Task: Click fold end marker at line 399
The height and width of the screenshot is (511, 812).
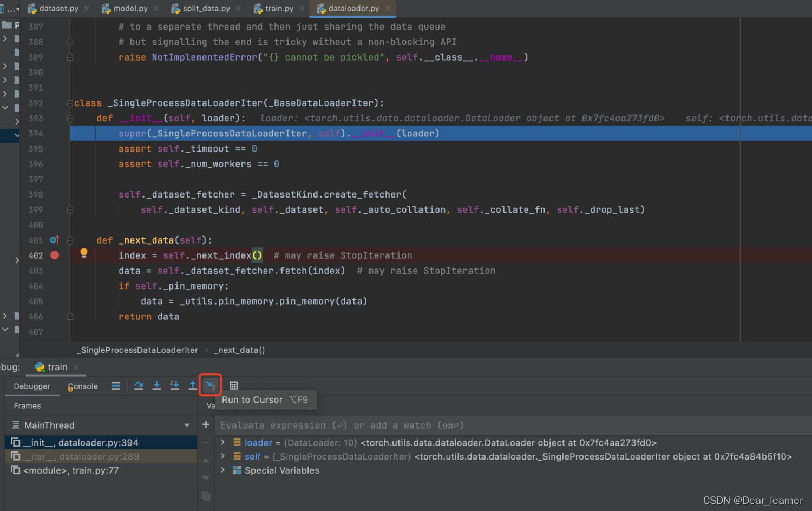Action: point(70,209)
